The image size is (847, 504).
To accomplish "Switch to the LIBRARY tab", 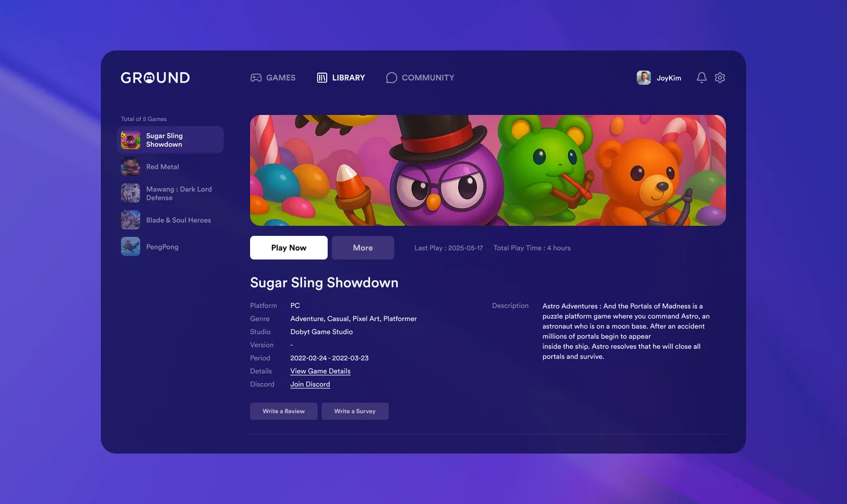I will tap(341, 78).
